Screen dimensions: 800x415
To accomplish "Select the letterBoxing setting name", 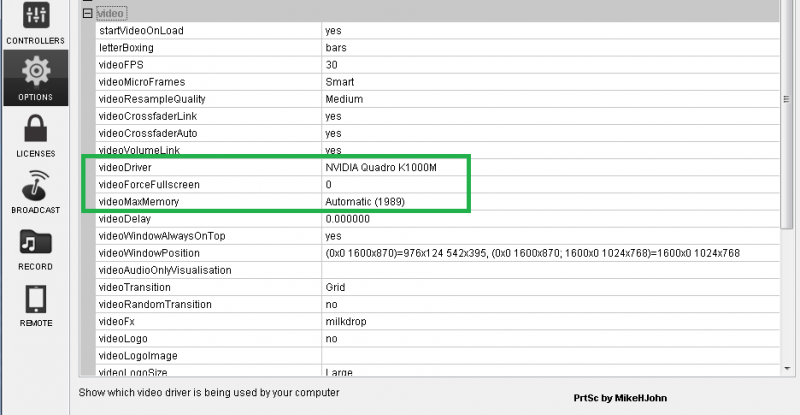I will click(126, 48).
